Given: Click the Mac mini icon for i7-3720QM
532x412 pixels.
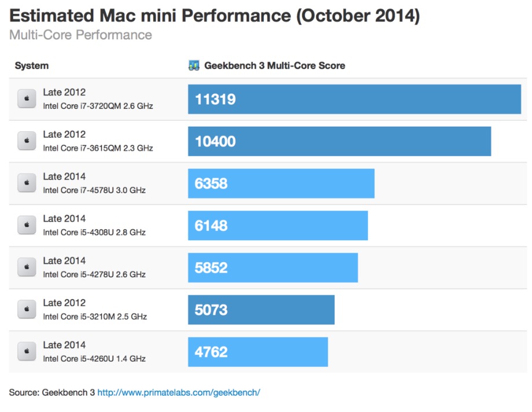Looking at the screenshot, I should [27, 98].
